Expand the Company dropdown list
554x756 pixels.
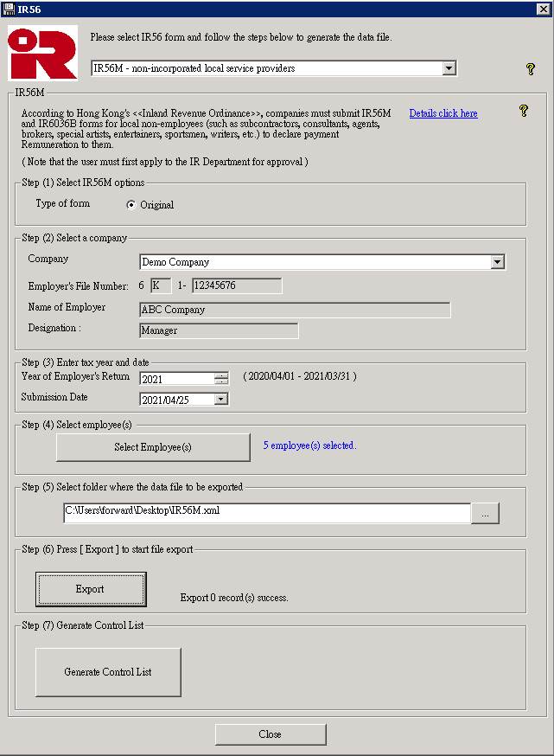(497, 262)
